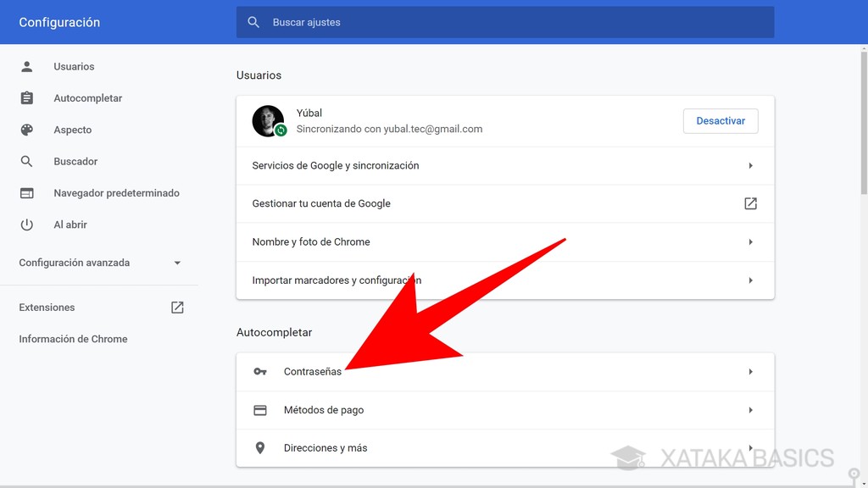Select the Usuarios person icon in sidebar
Image resolution: width=868 pixels, height=488 pixels.
pos(28,66)
